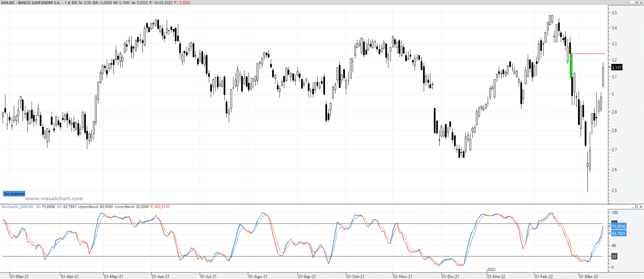
Task: Close the SAN.MC price chart window
Action: pos(641,3)
